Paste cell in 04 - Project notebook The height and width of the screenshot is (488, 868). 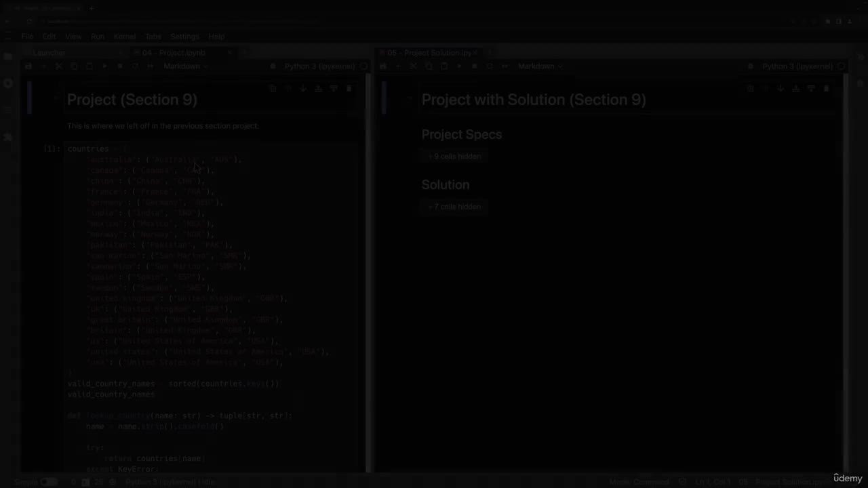[x=89, y=66]
